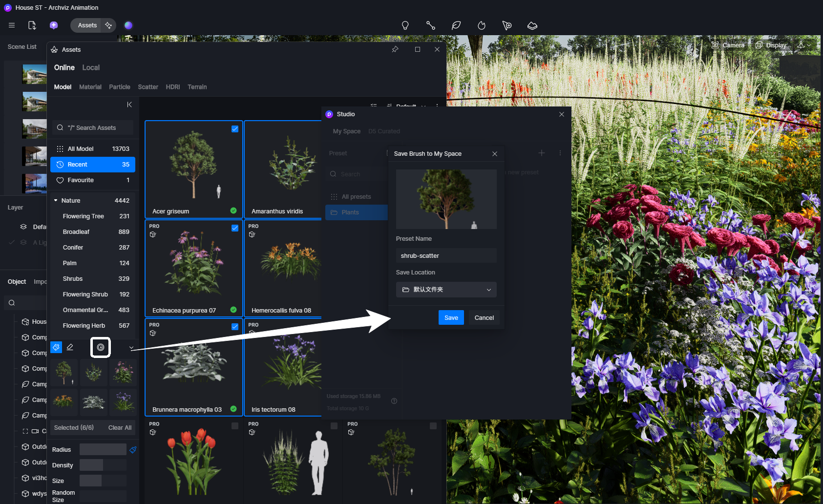Click the storage help question icon
The image size is (823, 504).
394,401
